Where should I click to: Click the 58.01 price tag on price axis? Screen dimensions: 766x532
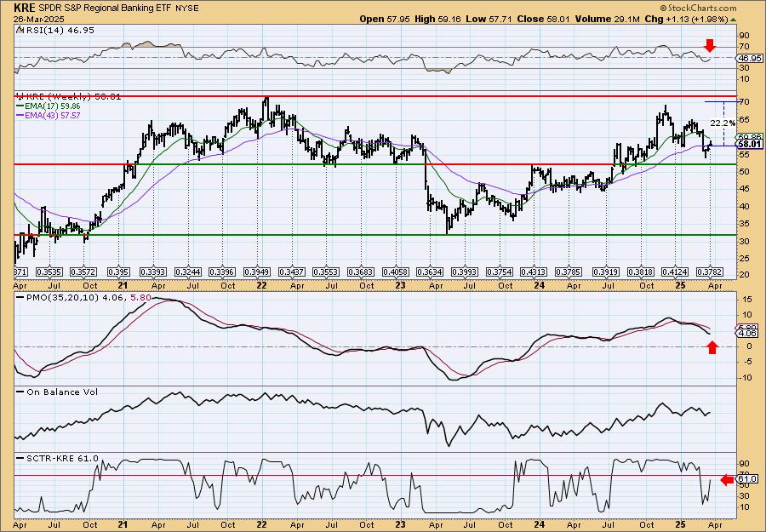tap(751, 145)
